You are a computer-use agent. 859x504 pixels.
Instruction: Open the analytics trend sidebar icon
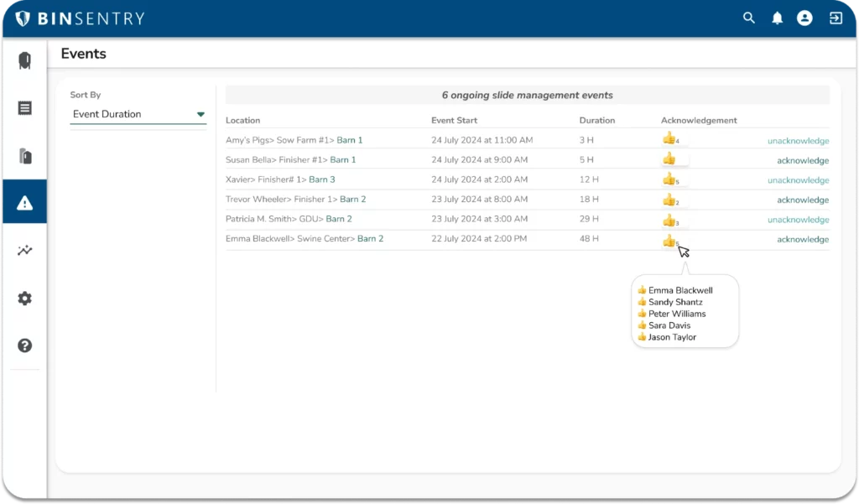pos(24,251)
